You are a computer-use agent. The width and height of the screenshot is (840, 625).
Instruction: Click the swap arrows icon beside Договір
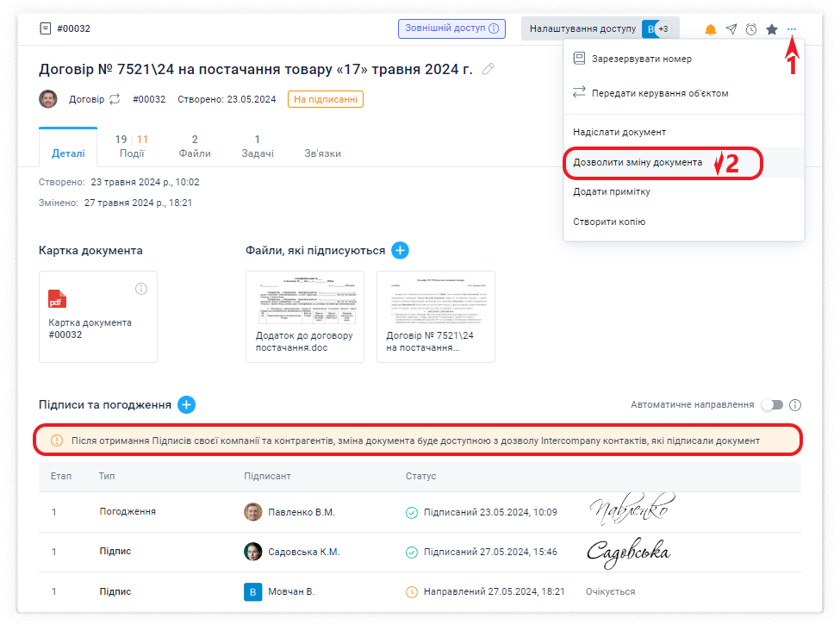tap(114, 99)
